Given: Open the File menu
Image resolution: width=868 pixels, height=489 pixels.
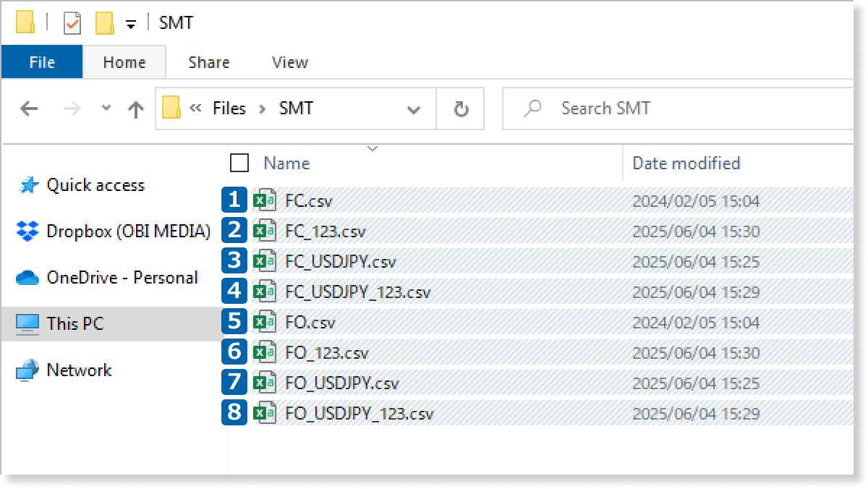Looking at the screenshot, I should pos(42,63).
